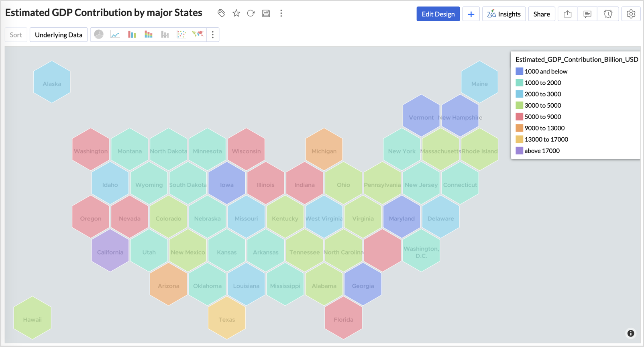This screenshot has width=644, height=347.
Task: Save the report using the disk icon
Action: 266,13
